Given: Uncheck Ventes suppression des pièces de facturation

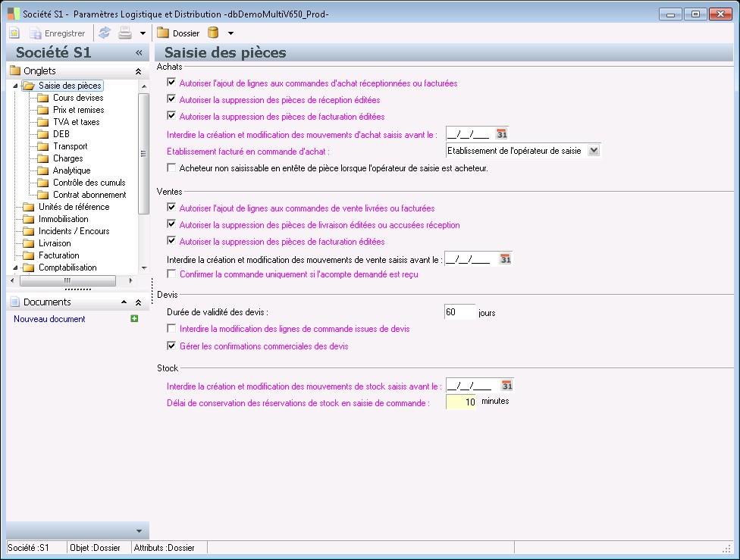Looking at the screenshot, I should 171,241.
